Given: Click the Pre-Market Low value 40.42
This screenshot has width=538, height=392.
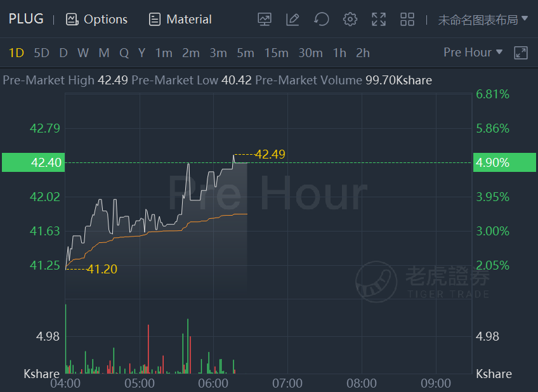Looking at the screenshot, I should click(x=237, y=81).
